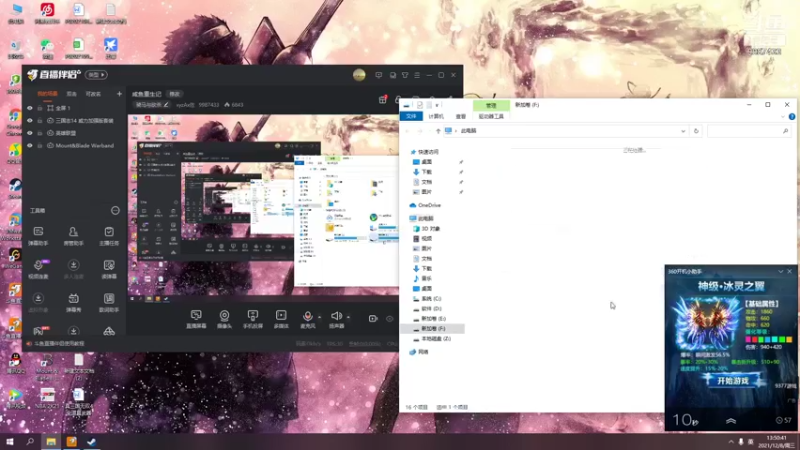800x450 pixels.
Task: Open the 弹幕助手 danmaku assistant tool
Action: pos(38,236)
